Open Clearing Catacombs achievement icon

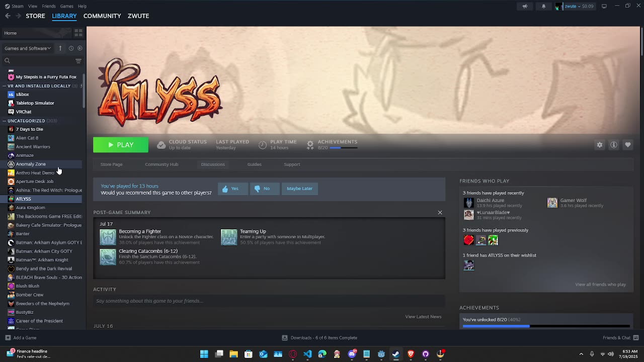(x=108, y=256)
